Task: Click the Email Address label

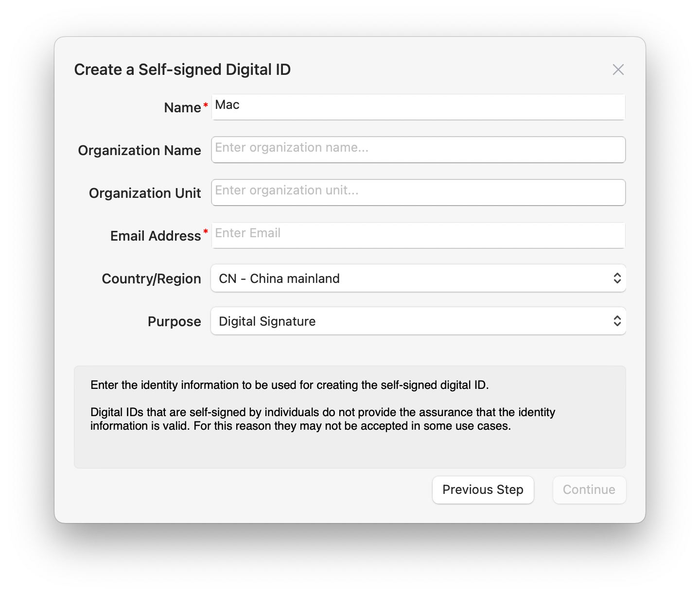Action: tap(156, 236)
